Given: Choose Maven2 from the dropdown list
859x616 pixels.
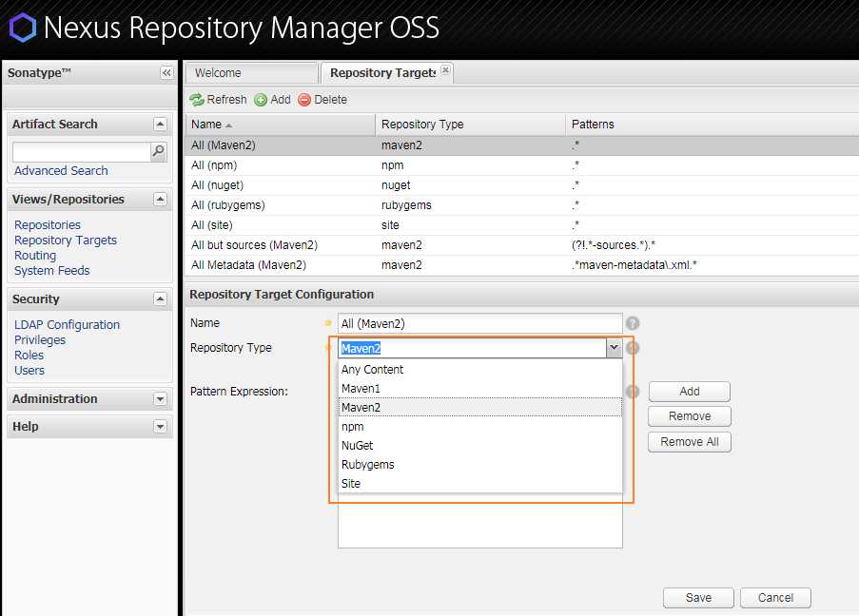Looking at the screenshot, I should pyautogui.click(x=479, y=408).
